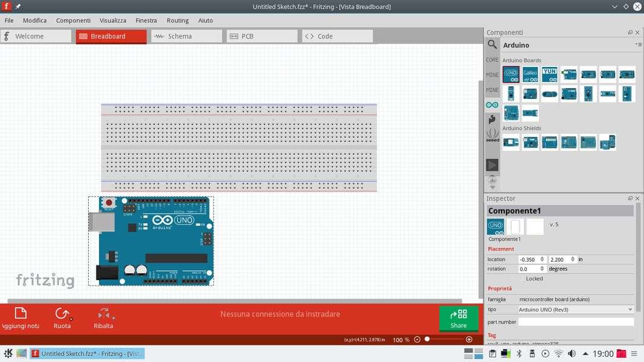Click the rotation degrees spin box
644x362 pixels.
coord(532,269)
